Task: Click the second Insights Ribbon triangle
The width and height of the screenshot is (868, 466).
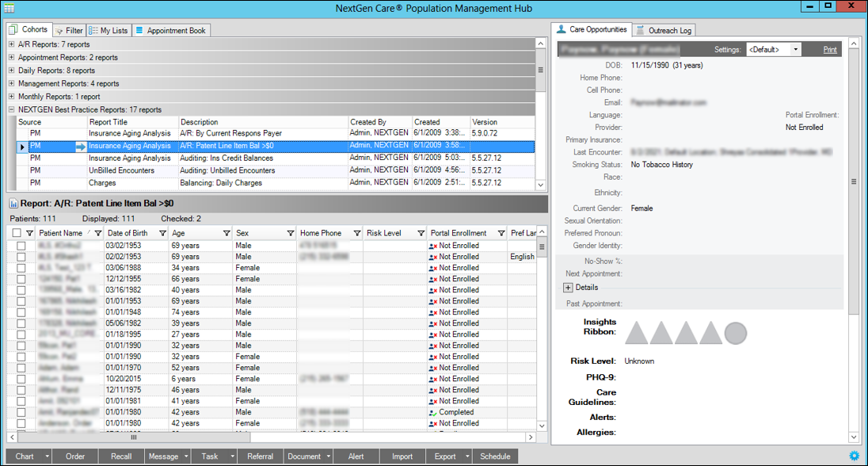Action: tap(661, 333)
